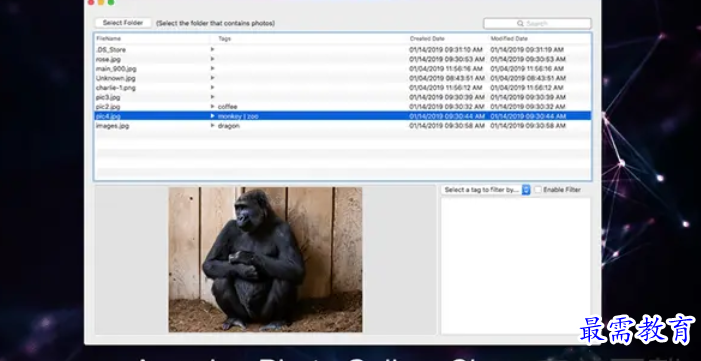Click the gorilla photo preview
This screenshot has height=361, width=701.
tap(265, 259)
